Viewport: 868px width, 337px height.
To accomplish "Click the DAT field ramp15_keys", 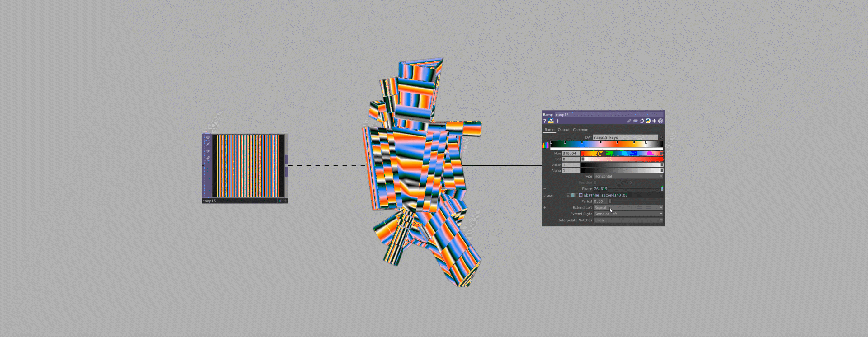I will (625, 137).
